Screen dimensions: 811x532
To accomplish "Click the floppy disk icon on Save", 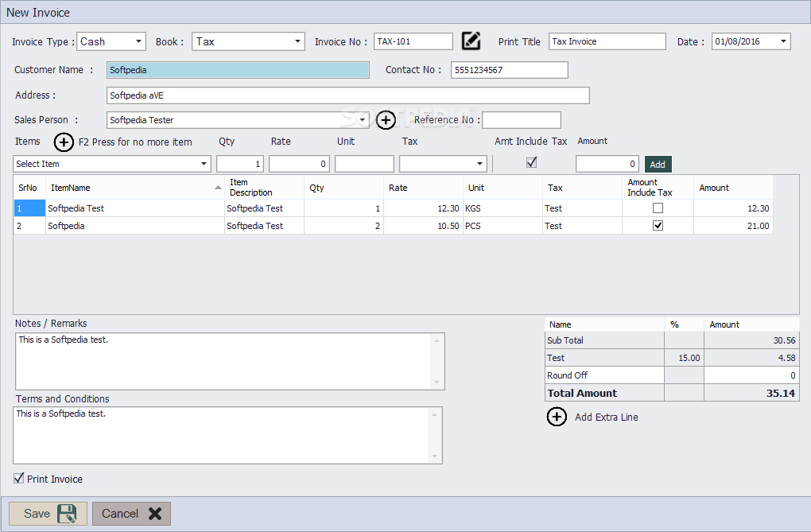I will pos(67,514).
